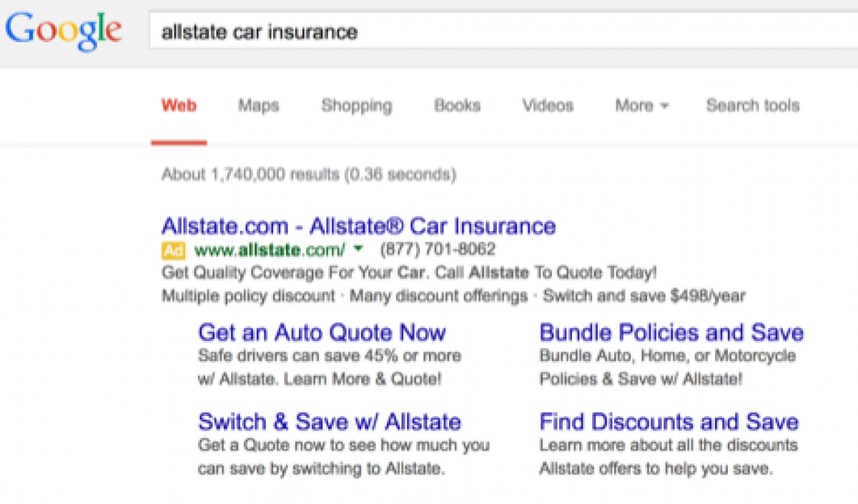Open the Shopping tab
This screenshot has width=858, height=504.
357,106
